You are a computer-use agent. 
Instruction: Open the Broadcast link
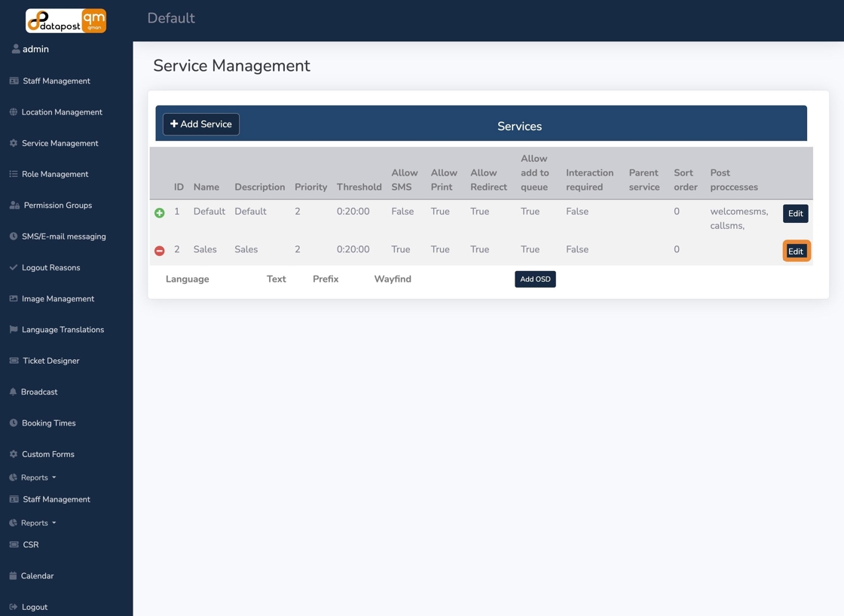click(x=39, y=392)
